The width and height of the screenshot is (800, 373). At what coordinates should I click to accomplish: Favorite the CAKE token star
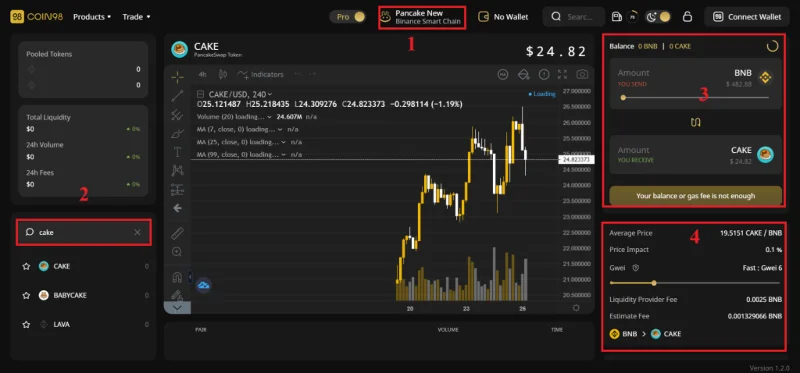[x=27, y=266]
